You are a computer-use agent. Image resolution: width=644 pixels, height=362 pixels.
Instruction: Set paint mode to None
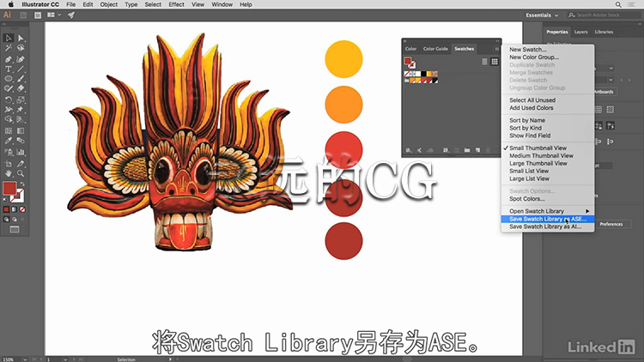22,209
